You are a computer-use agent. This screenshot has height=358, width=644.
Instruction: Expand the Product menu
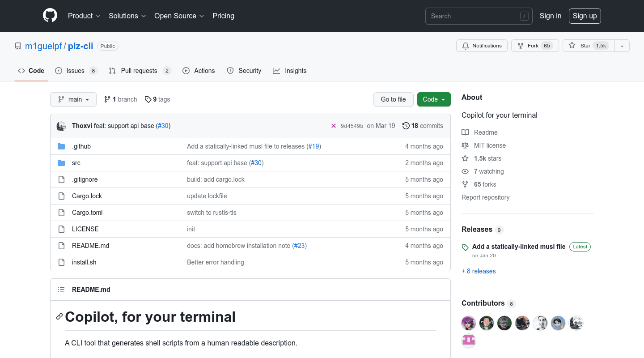[84, 16]
